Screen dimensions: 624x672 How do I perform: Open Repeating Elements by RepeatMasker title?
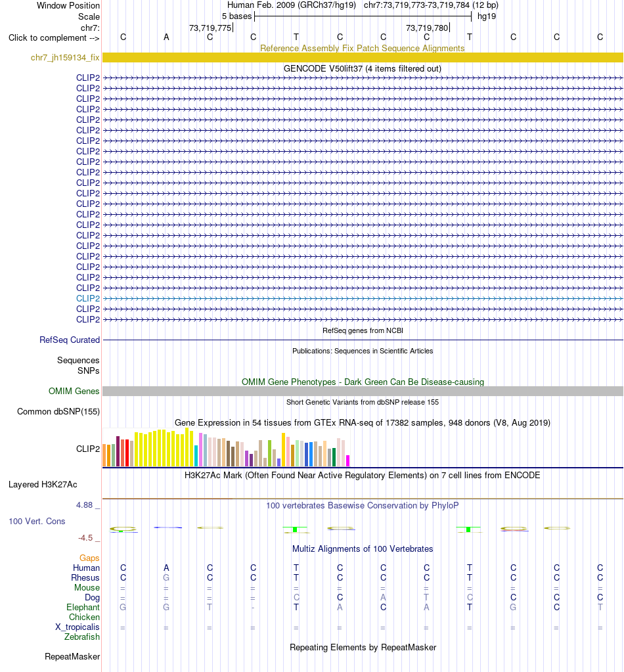pyautogui.click(x=363, y=648)
